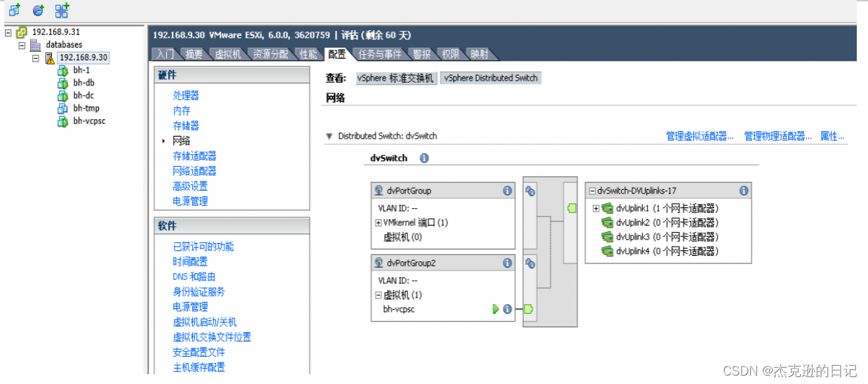Open 虚拟机启动/关机 link
868x384 pixels.
pyautogui.click(x=205, y=322)
